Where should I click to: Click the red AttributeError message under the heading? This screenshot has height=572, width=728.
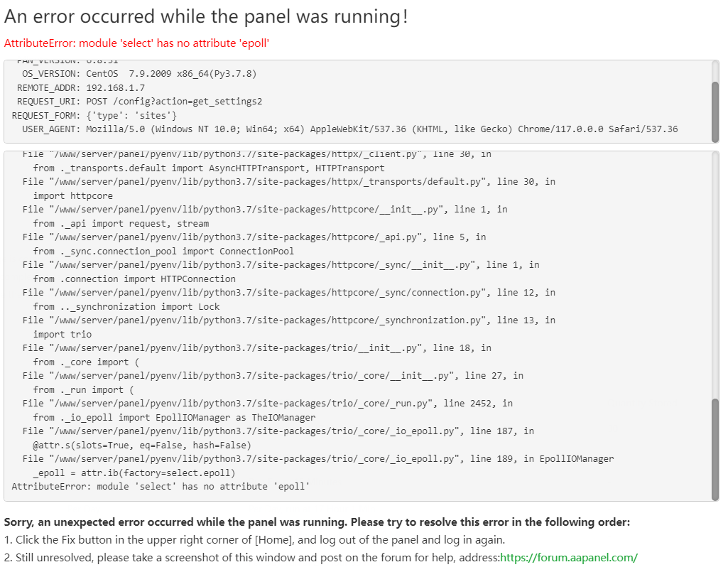coord(136,43)
